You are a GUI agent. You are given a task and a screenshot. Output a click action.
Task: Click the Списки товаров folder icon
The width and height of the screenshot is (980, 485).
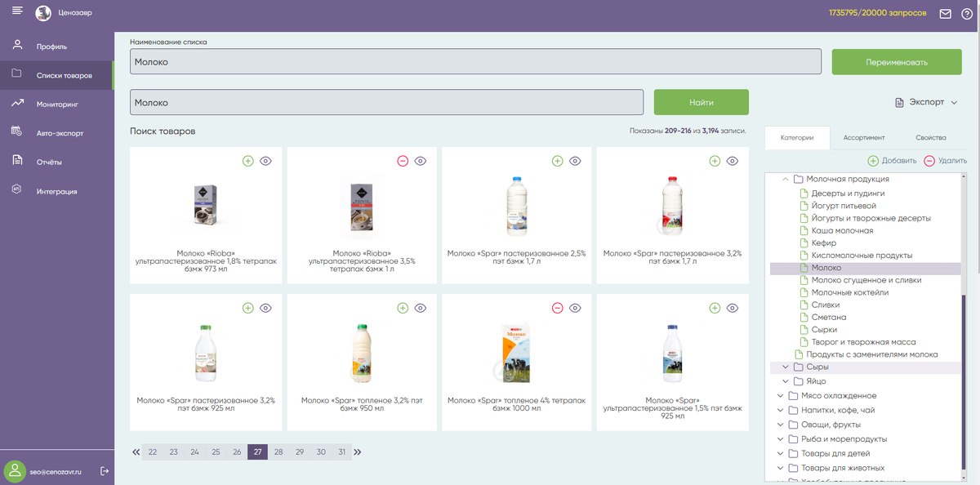[x=17, y=73]
